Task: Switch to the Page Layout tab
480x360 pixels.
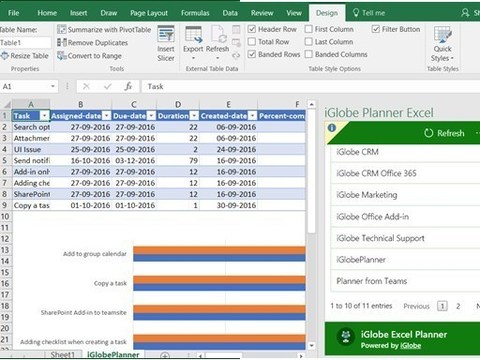Action: tap(149, 13)
